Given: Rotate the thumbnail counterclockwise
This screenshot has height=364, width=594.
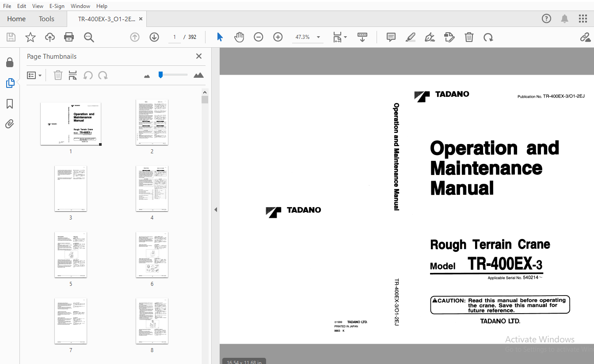Looking at the screenshot, I should click(88, 76).
